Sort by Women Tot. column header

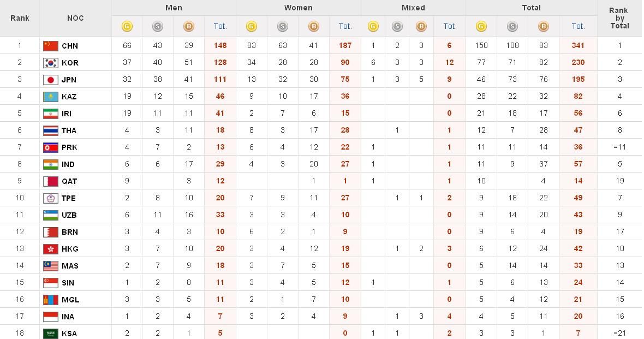tap(345, 26)
